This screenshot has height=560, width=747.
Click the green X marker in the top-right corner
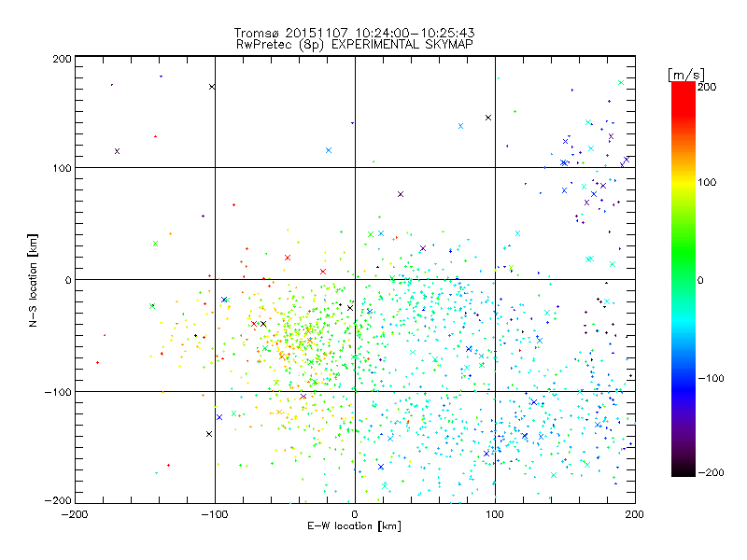click(621, 82)
